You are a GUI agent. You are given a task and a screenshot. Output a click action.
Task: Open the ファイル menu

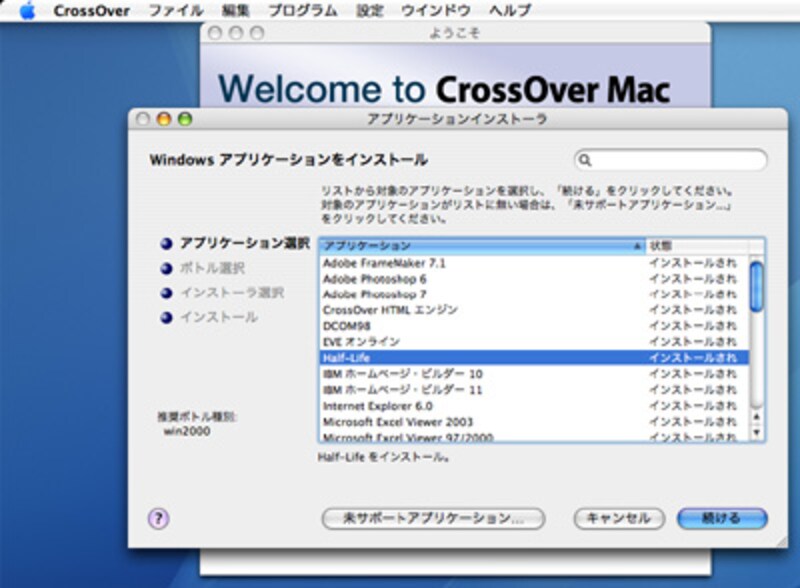click(175, 11)
